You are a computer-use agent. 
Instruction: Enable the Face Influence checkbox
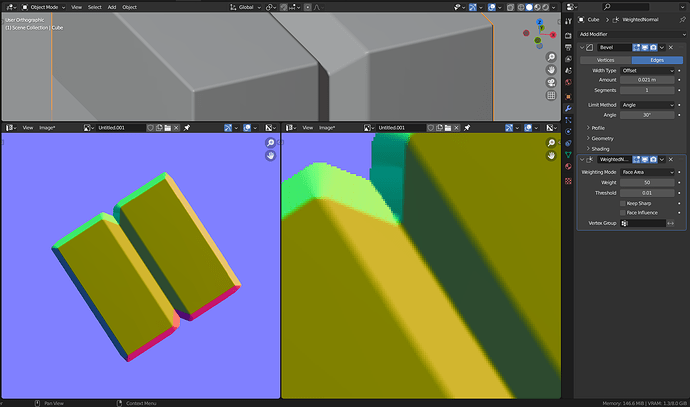coord(623,213)
